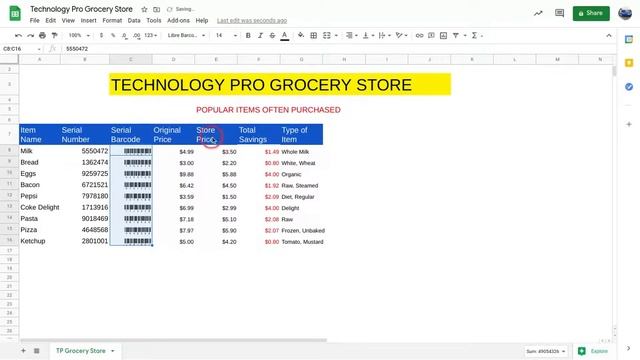This screenshot has height=360, width=640.
Task: Open the Libre Barcode font dropdown
Action: click(186, 36)
